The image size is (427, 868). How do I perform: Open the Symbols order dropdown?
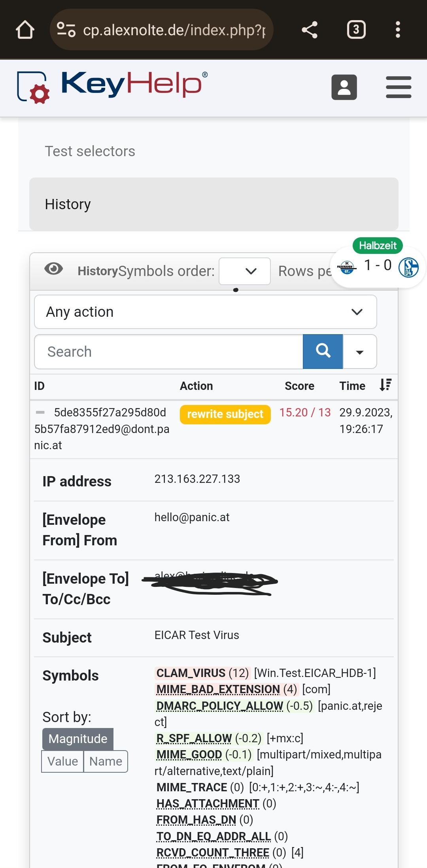[x=245, y=271]
